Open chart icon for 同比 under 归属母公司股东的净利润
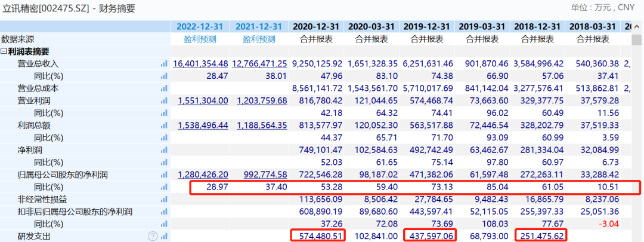This screenshot has height=242, width=644. tap(165, 187)
